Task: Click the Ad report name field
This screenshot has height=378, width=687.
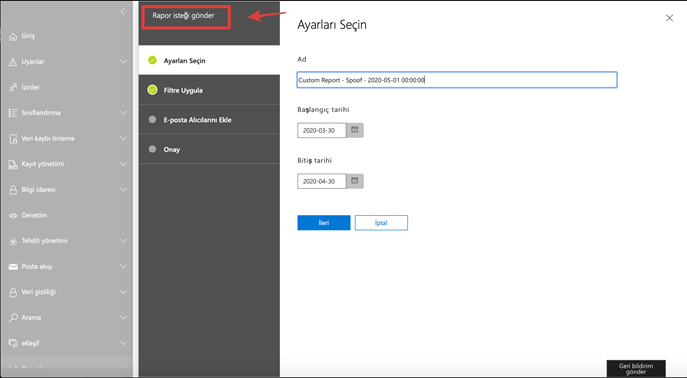Action: pos(457,80)
